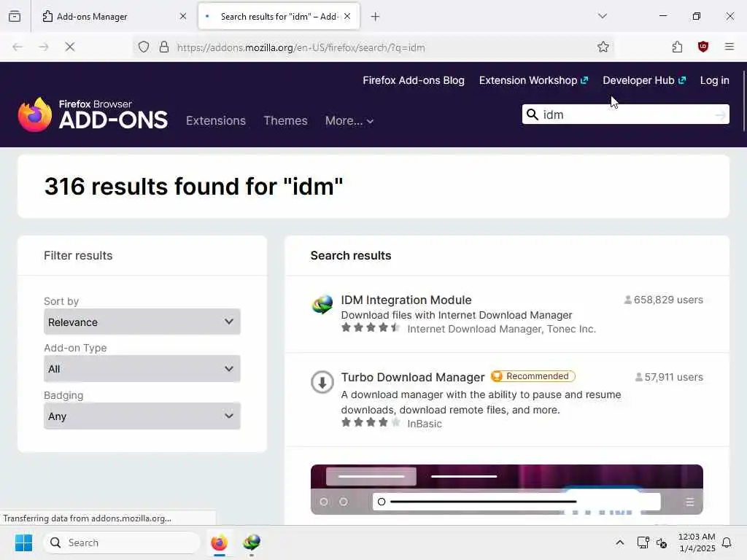
Task: Open the Extensions puzzle icon in toolbar
Action: point(677,47)
